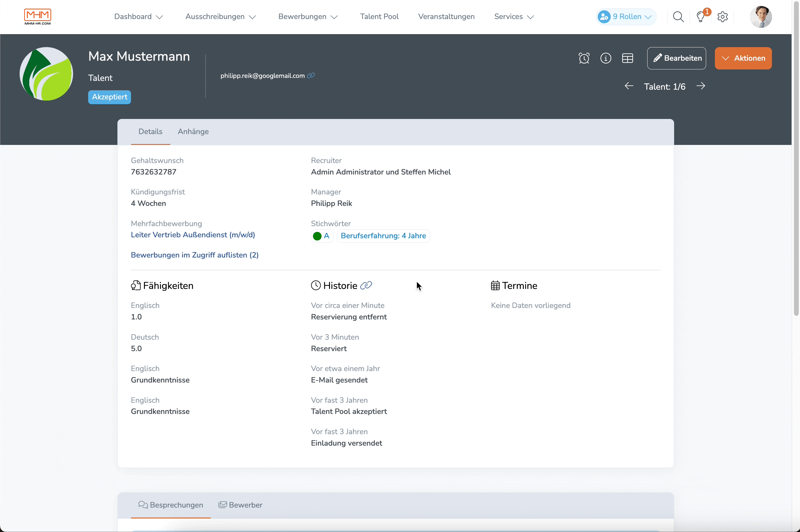The image size is (800, 532).
Task: Expand the Bewerbungen navigation dropdown
Action: (x=307, y=17)
